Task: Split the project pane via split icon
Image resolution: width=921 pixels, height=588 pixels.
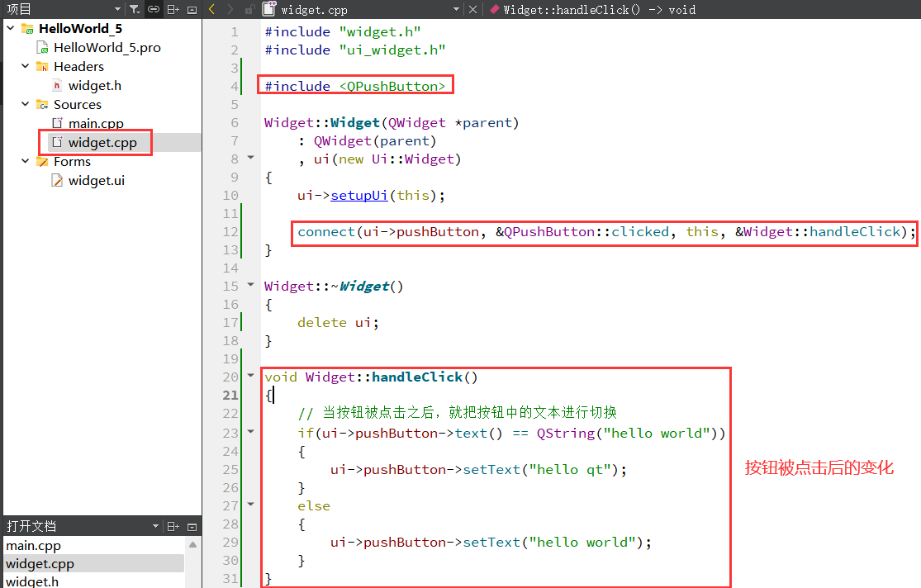Action: (x=173, y=9)
